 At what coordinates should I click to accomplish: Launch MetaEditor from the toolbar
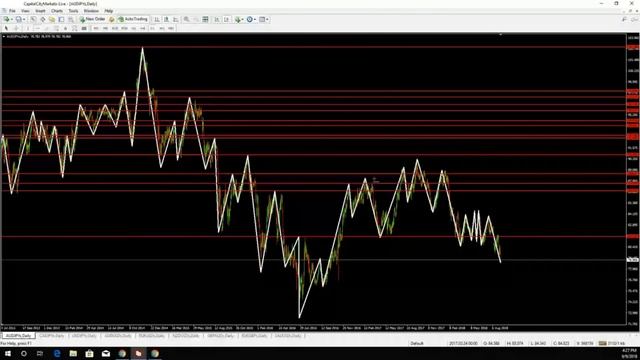pyautogui.click(x=111, y=19)
